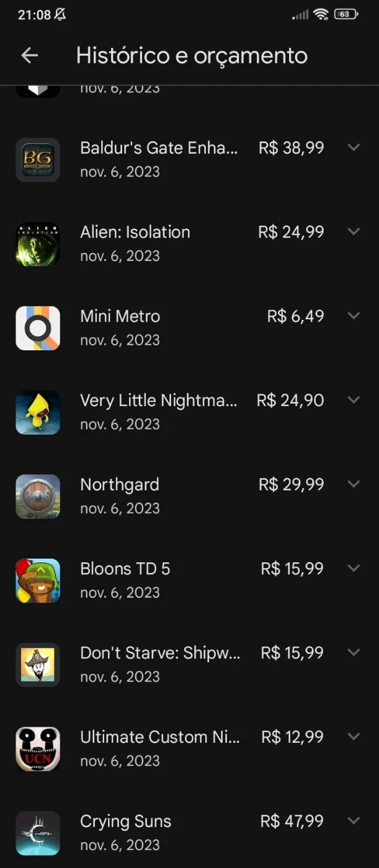Expand the Mini Metro purchase entry
The height and width of the screenshot is (868, 379).
pos(354,316)
